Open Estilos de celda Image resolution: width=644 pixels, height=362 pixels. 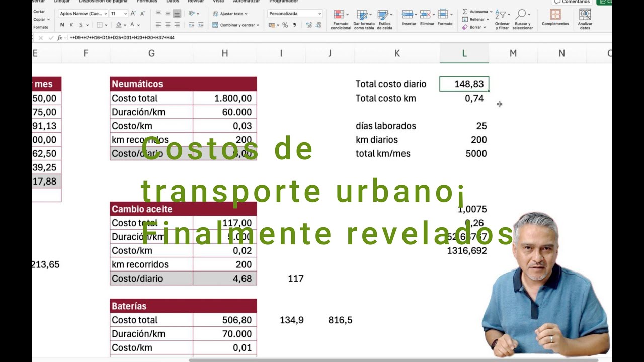tap(385, 19)
